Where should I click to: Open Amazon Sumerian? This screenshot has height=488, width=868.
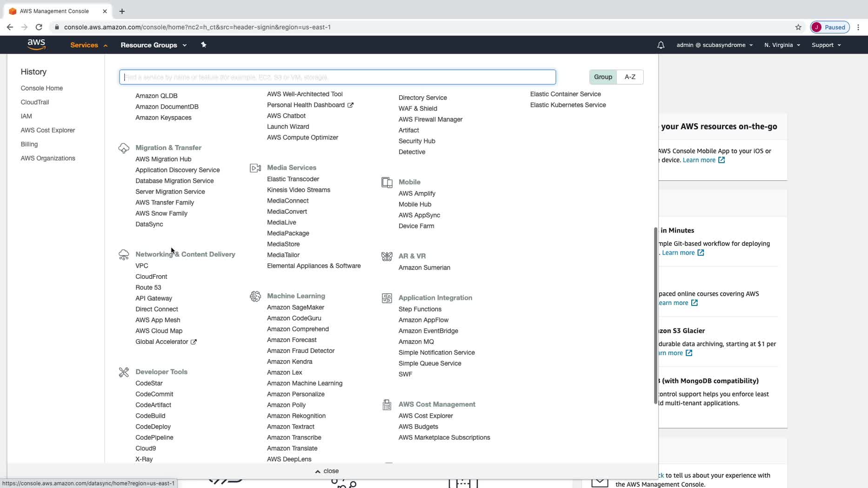pos(425,268)
